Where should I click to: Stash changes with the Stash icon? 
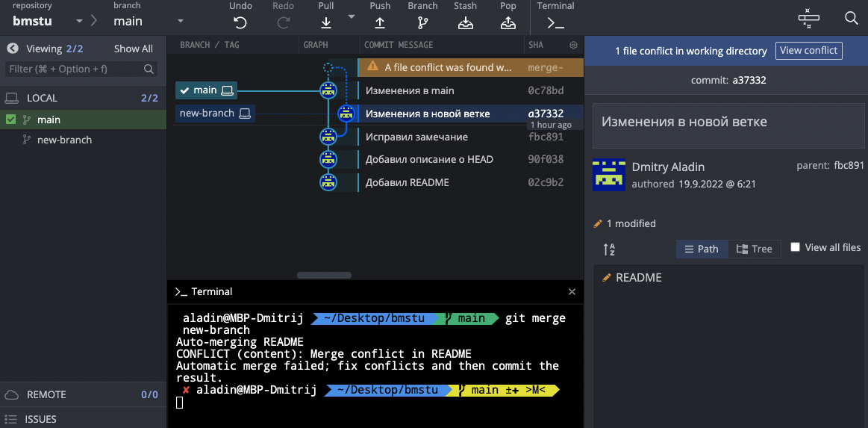[465, 22]
